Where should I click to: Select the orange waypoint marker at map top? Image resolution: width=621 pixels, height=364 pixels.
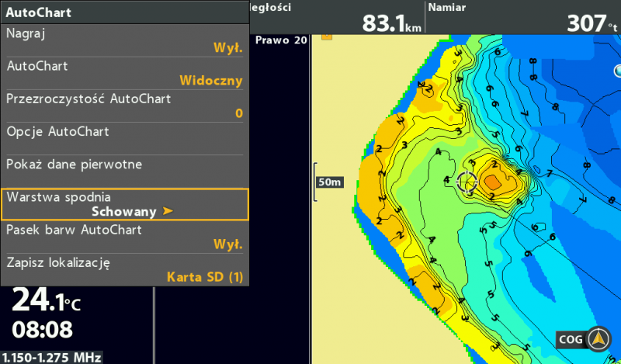pyautogui.click(x=327, y=35)
